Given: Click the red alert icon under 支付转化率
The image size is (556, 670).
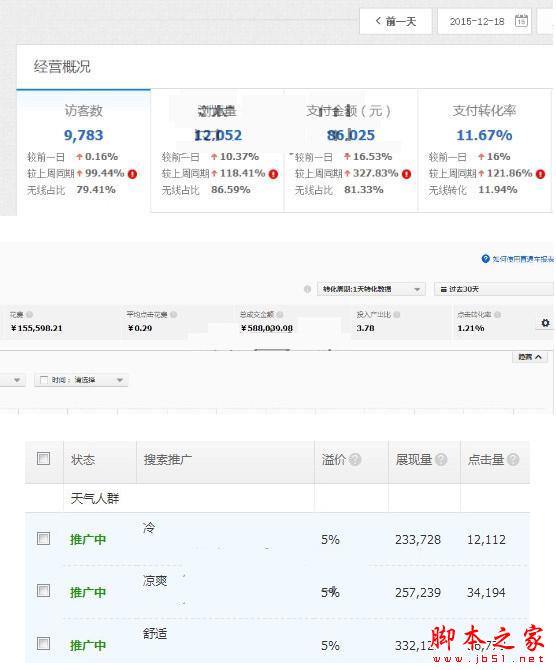Looking at the screenshot, I should click(x=541, y=174).
